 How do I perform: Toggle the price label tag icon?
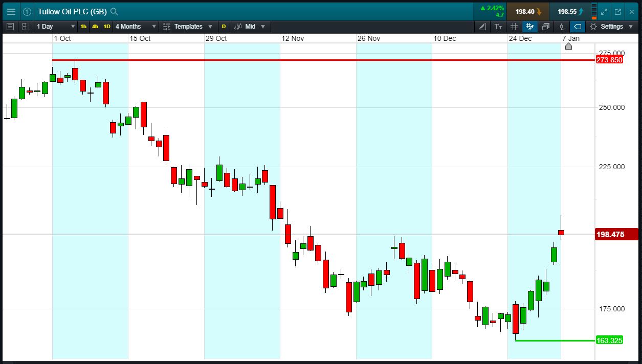pos(578,27)
